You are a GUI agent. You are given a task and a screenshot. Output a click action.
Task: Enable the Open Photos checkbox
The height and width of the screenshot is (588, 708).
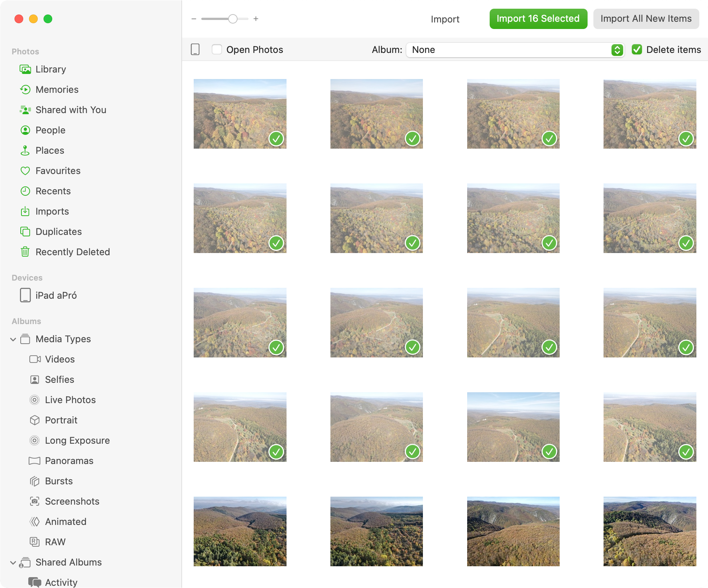point(217,49)
